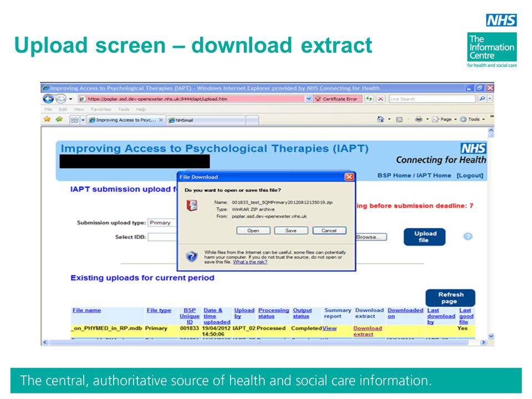Open the Edit menu

63,109
